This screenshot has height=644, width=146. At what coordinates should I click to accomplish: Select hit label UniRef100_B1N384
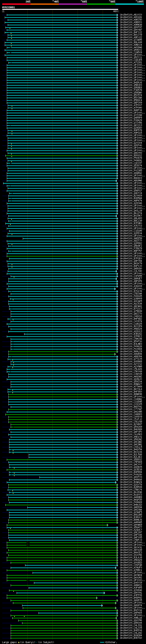point(131,635)
